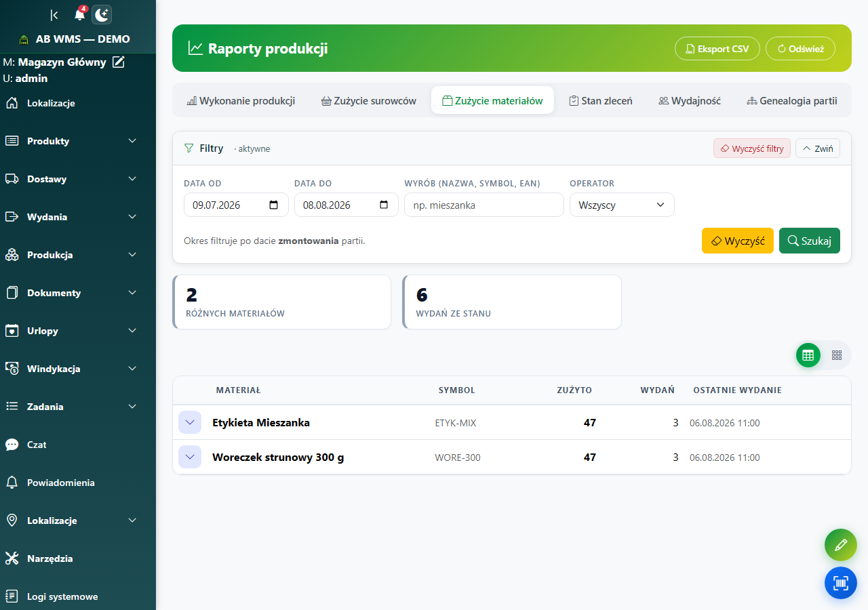Toggle dark mode with the moon icon

pyautogui.click(x=102, y=14)
